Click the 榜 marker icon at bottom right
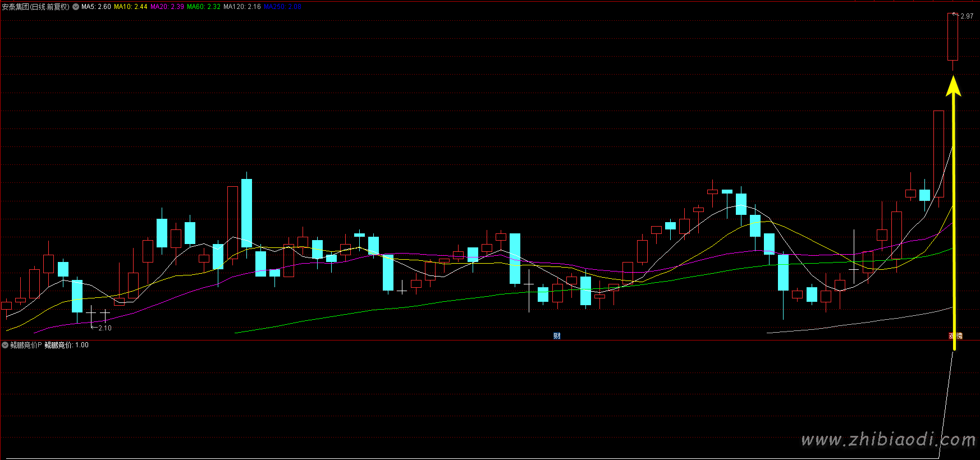 [959, 336]
